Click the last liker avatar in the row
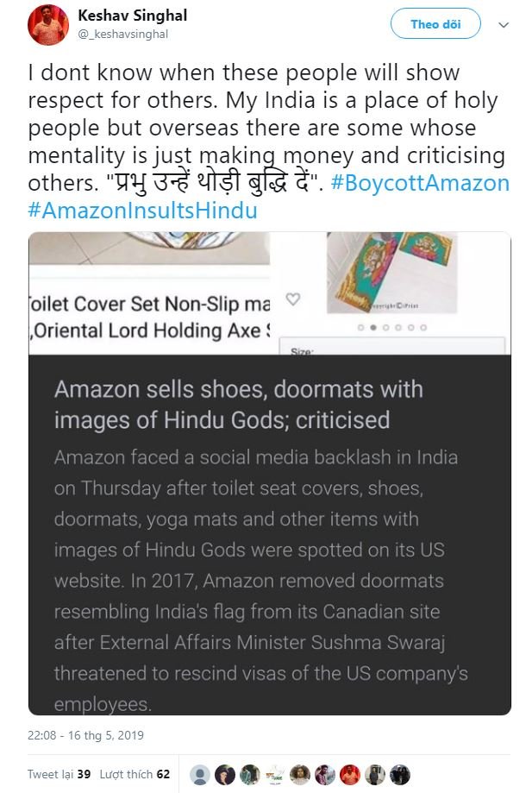Image resolution: width=532 pixels, height=793 pixels. pyautogui.click(x=399, y=774)
